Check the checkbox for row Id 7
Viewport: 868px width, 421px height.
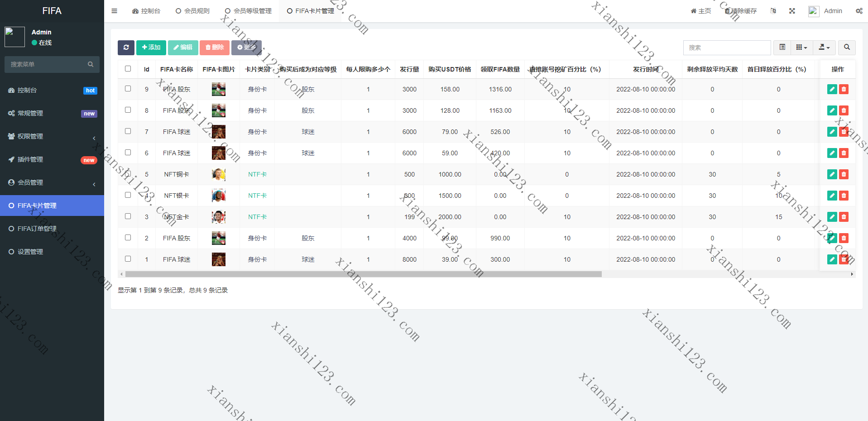click(128, 131)
